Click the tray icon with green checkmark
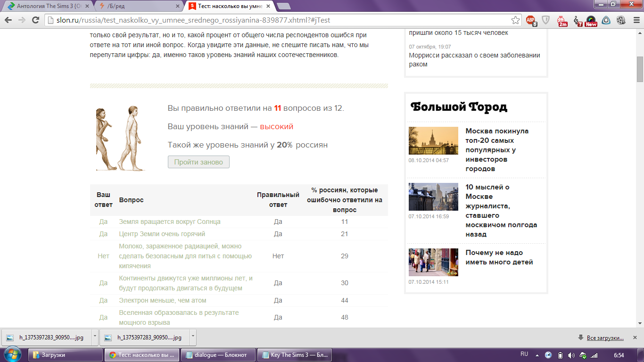 tap(583, 355)
